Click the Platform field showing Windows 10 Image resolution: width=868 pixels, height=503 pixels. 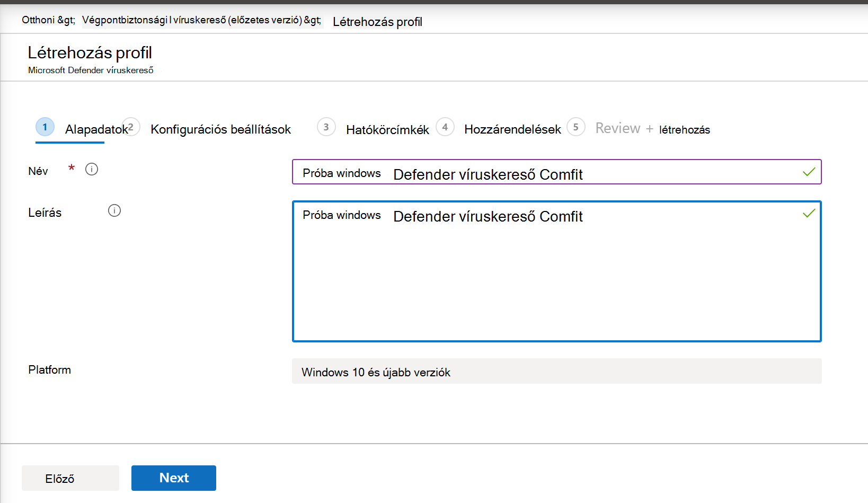[556, 371]
